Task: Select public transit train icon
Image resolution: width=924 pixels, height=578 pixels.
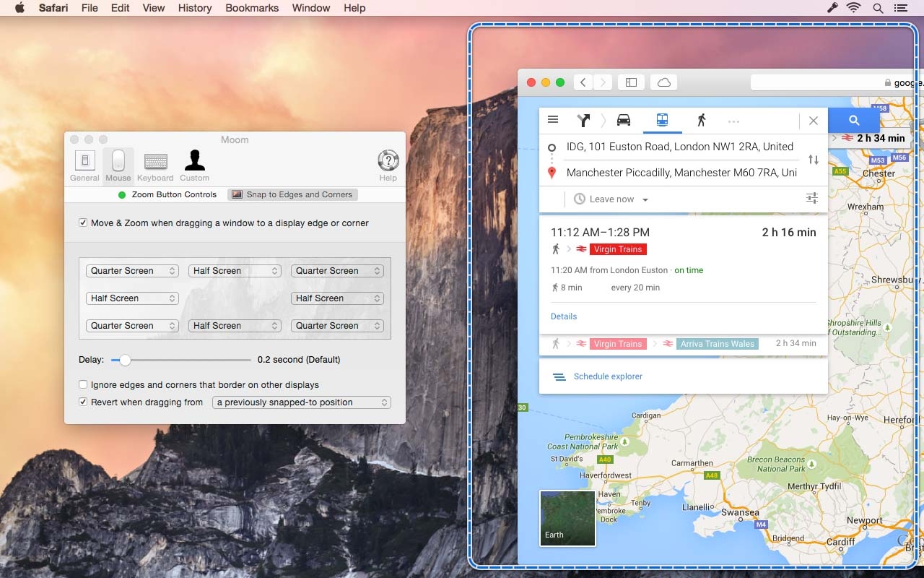Action: 662,121
